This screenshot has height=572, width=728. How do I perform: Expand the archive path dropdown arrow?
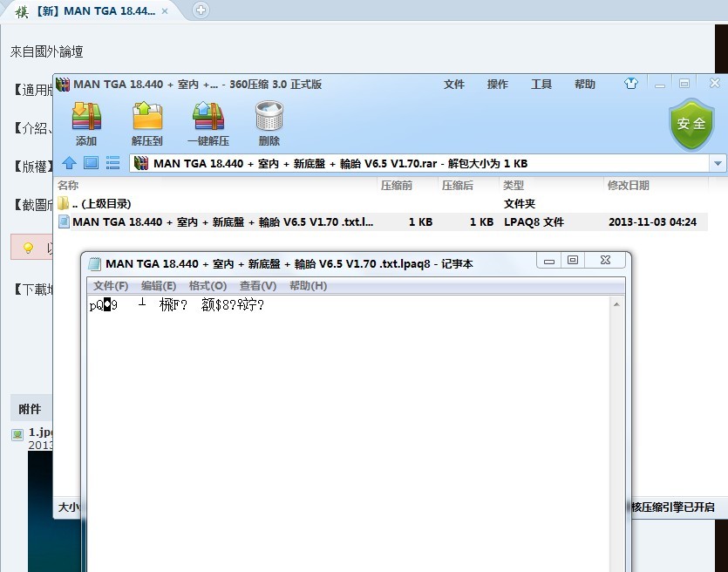click(x=718, y=163)
